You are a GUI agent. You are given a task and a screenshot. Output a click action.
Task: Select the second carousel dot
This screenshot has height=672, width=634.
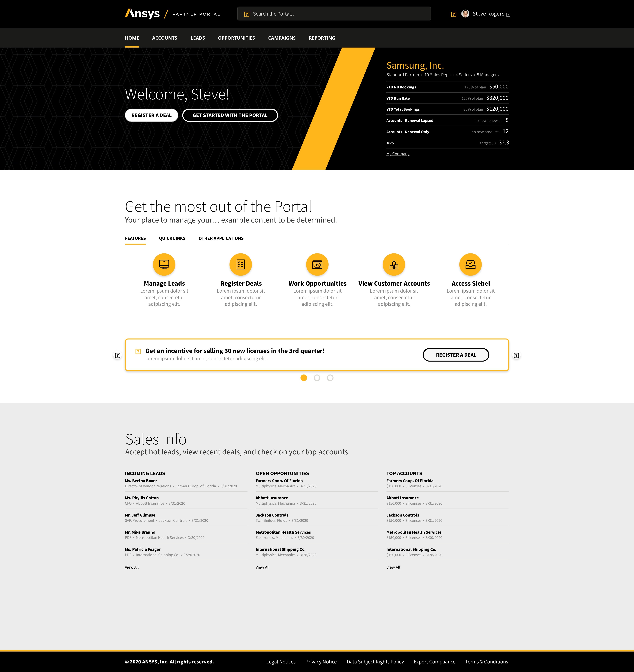pyautogui.click(x=317, y=378)
